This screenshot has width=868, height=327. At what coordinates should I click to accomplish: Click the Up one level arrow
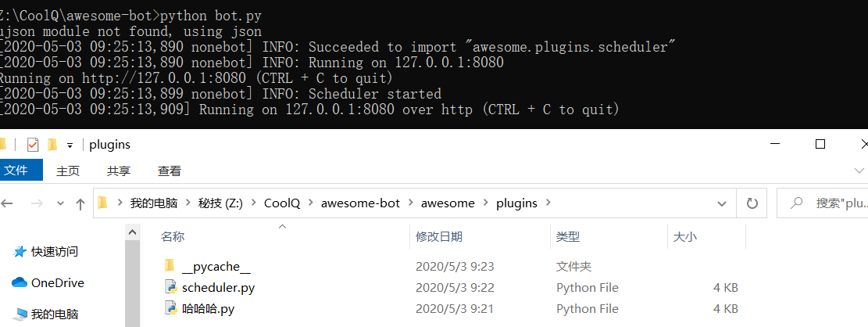pyautogui.click(x=80, y=203)
